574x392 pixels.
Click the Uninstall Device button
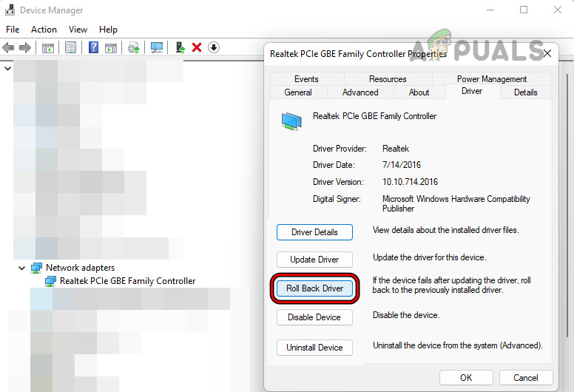314,348
